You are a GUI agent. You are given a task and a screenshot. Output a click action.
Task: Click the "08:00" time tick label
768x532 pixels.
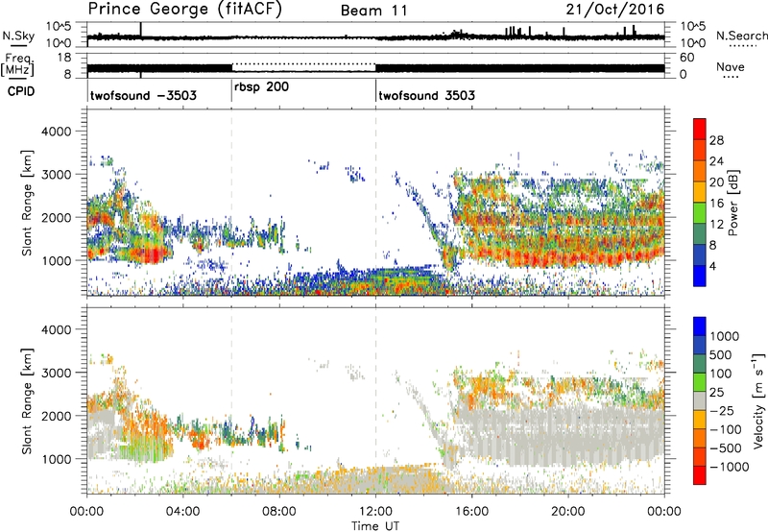tap(279, 512)
